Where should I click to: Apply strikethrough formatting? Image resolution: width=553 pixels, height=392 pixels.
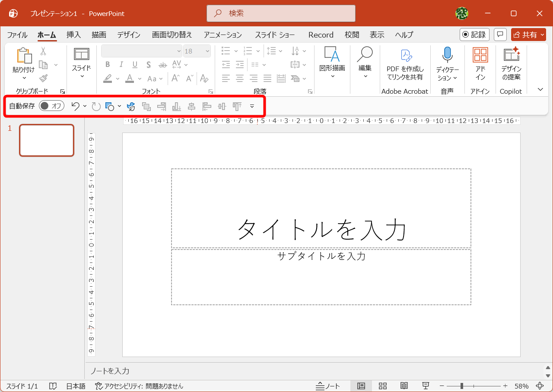(x=163, y=64)
